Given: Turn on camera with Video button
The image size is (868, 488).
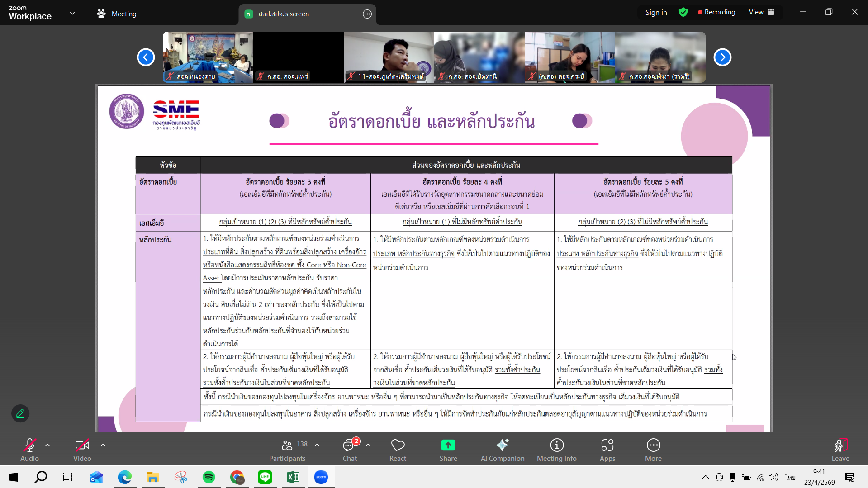Looking at the screenshot, I should pyautogui.click(x=82, y=450).
